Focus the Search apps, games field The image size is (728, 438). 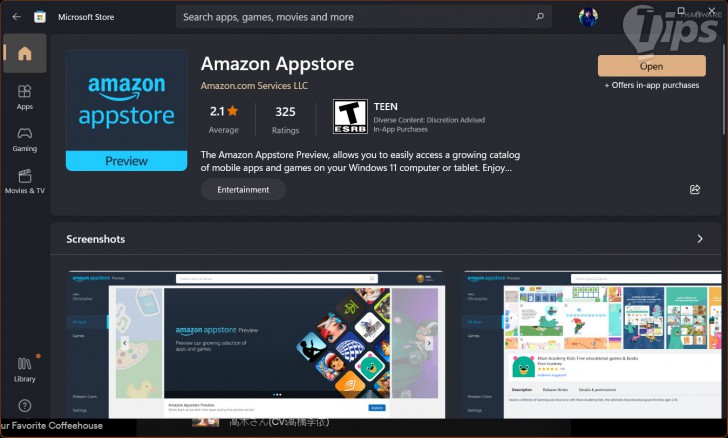click(364, 17)
